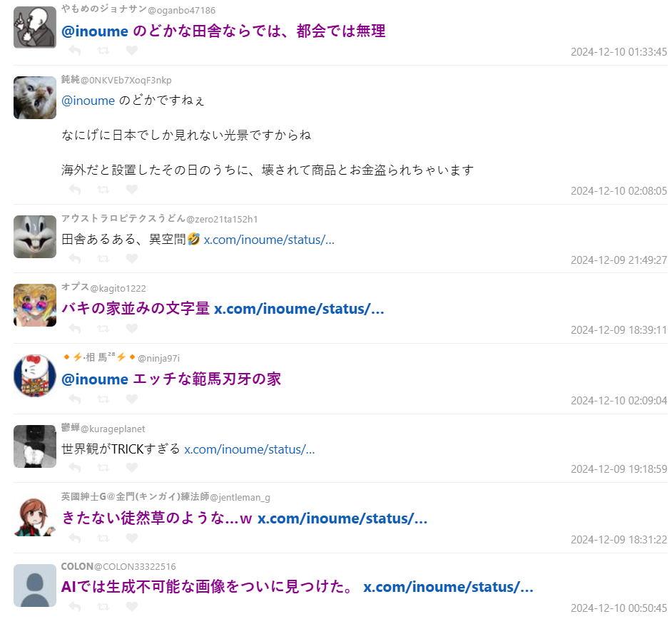Open the ninja97i Hello Kitty avatar
Screen dimensions: 672x624
[35, 376]
